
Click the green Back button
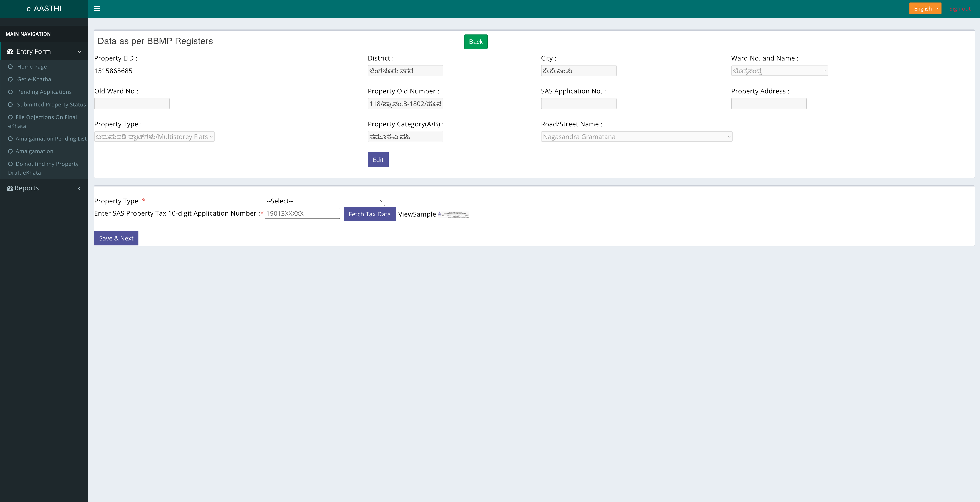476,42
